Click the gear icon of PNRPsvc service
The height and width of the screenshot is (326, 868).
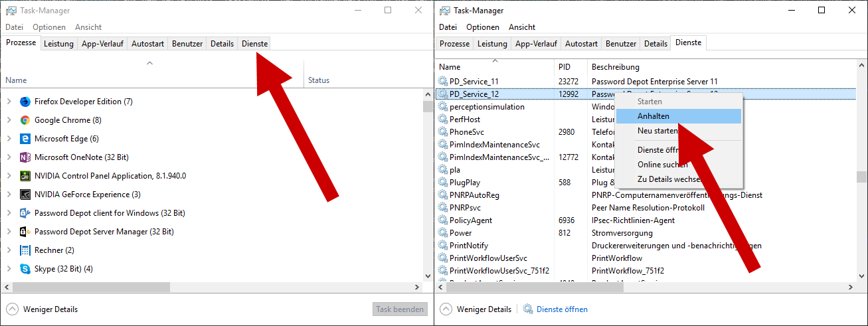pos(443,207)
